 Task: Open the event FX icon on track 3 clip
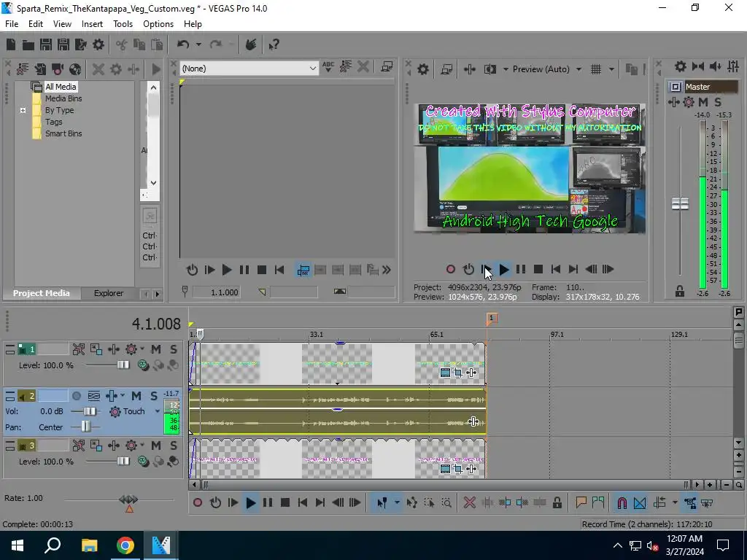coord(471,469)
